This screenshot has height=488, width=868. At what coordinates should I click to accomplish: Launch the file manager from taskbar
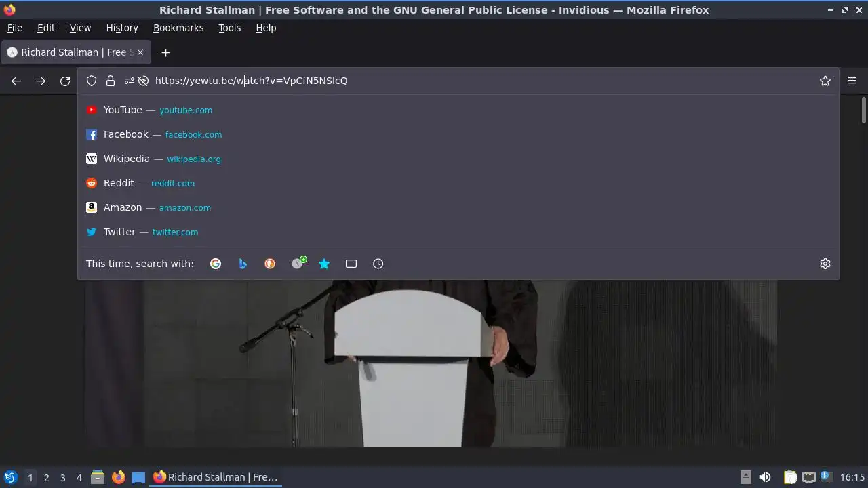tap(98, 477)
